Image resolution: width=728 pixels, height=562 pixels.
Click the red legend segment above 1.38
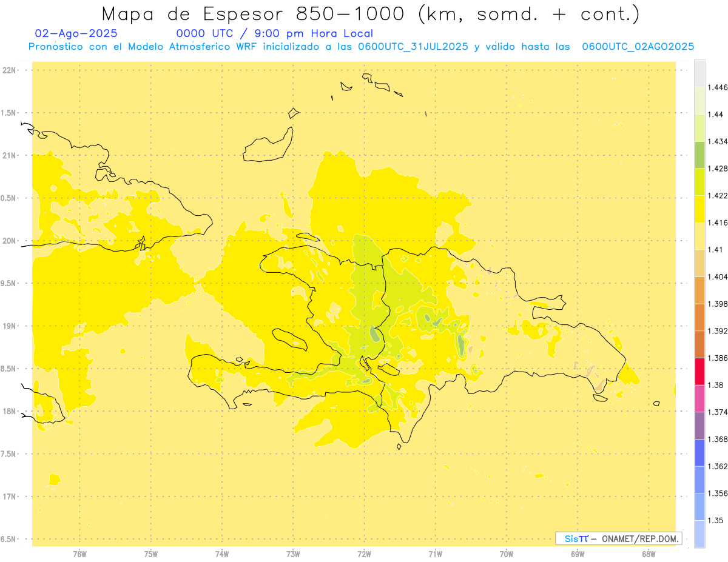click(x=699, y=371)
